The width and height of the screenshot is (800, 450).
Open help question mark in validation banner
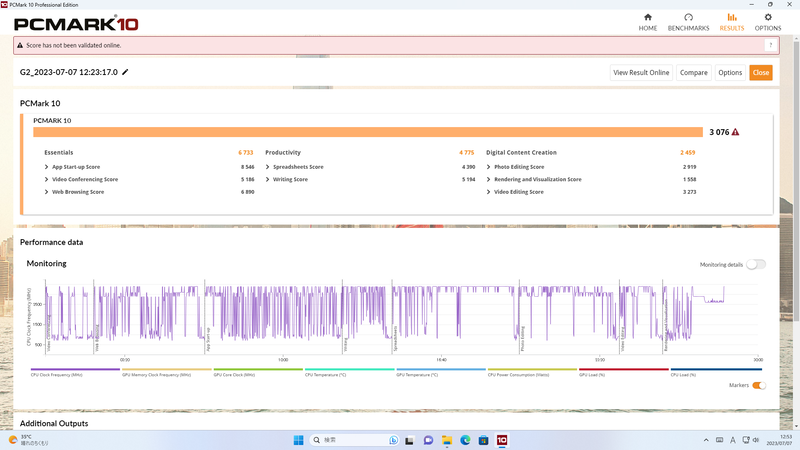click(770, 45)
